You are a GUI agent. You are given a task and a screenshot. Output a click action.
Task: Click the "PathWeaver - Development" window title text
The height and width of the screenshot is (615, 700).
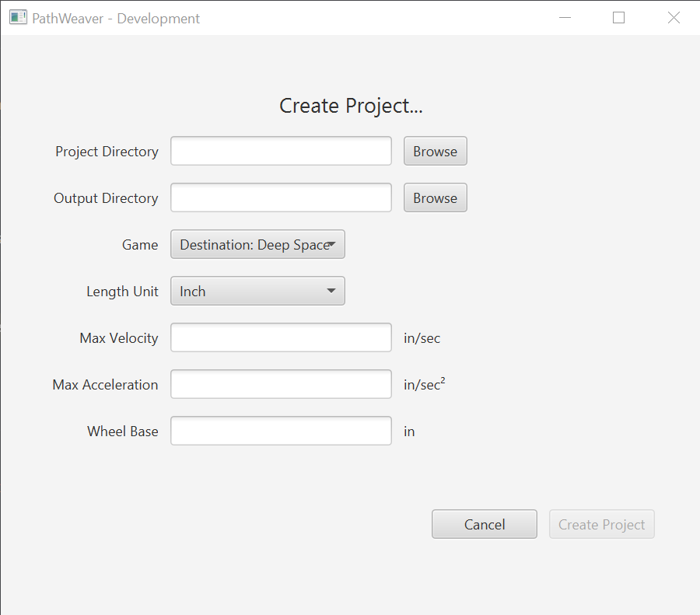pyautogui.click(x=116, y=19)
